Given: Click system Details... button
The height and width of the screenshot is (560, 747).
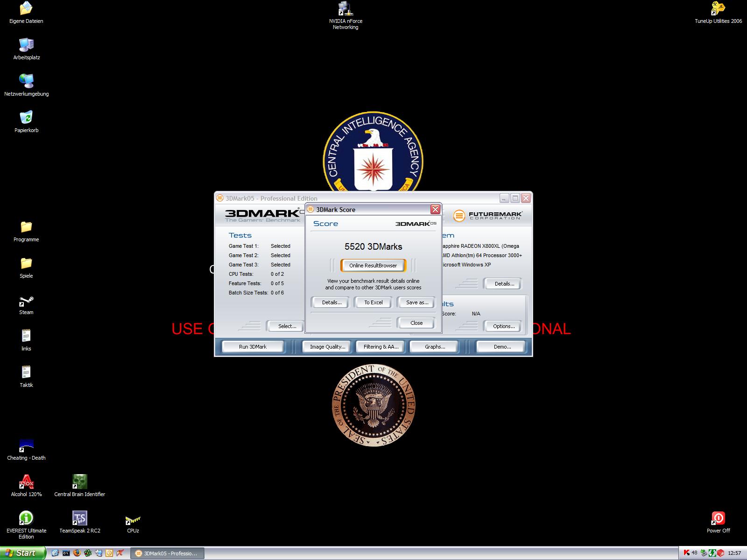Looking at the screenshot, I should click(x=504, y=284).
